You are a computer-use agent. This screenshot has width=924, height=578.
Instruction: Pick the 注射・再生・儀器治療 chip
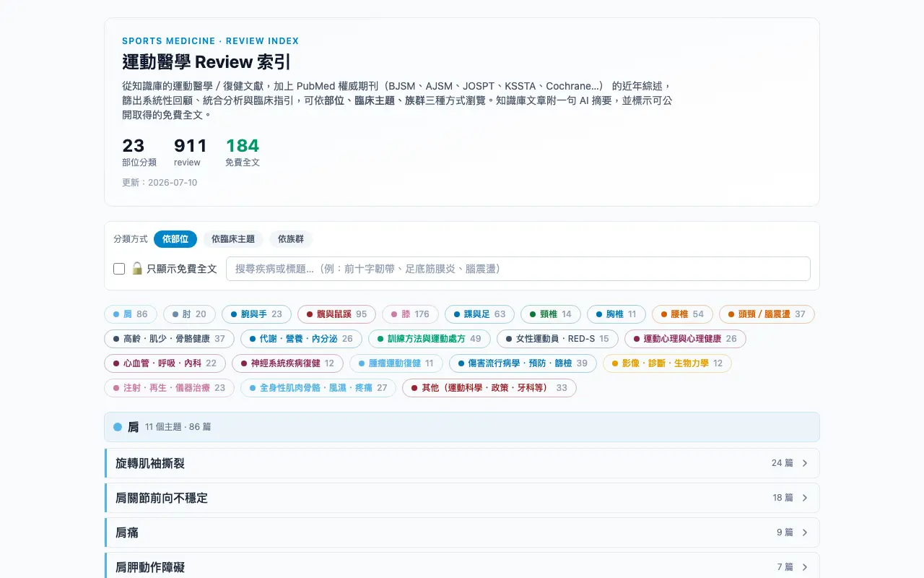pyautogui.click(x=169, y=388)
